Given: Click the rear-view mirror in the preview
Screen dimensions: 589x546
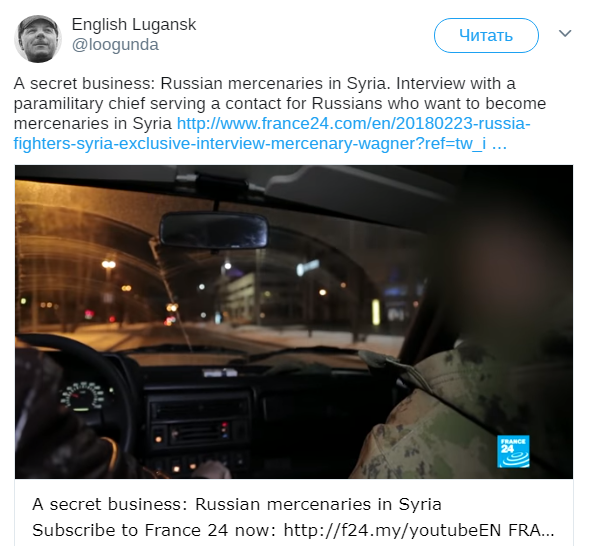Looking at the screenshot, I should pos(214,231).
